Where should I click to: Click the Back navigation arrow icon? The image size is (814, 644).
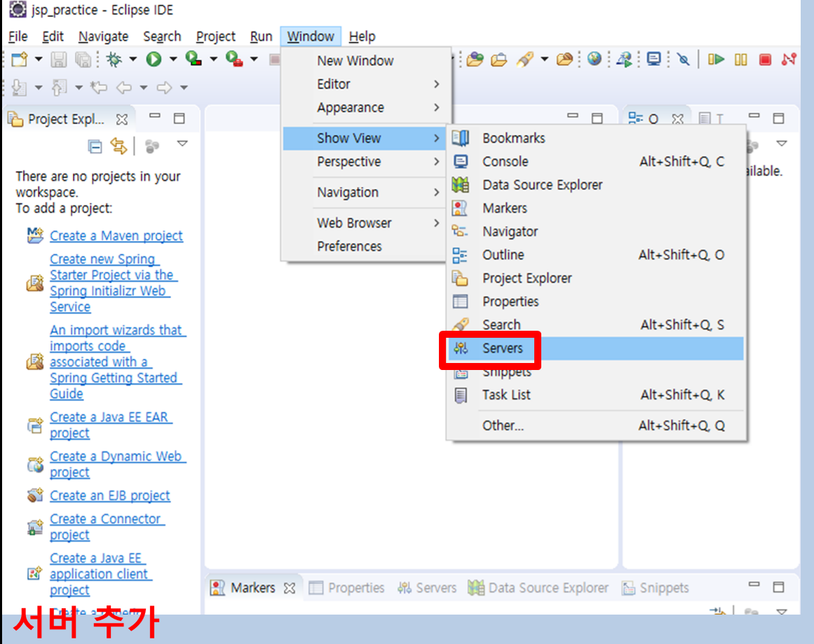[123, 87]
